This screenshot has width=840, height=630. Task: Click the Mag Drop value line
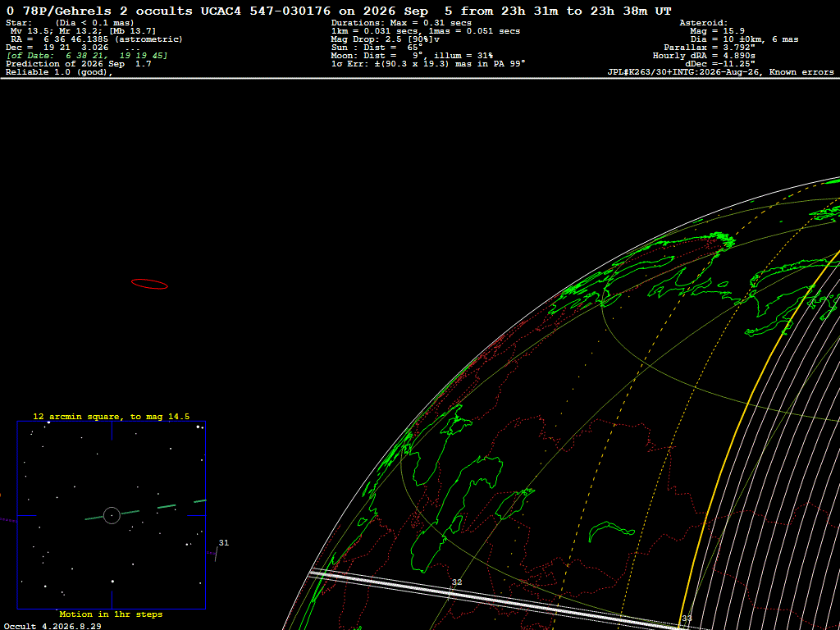pyautogui.click(x=386, y=39)
